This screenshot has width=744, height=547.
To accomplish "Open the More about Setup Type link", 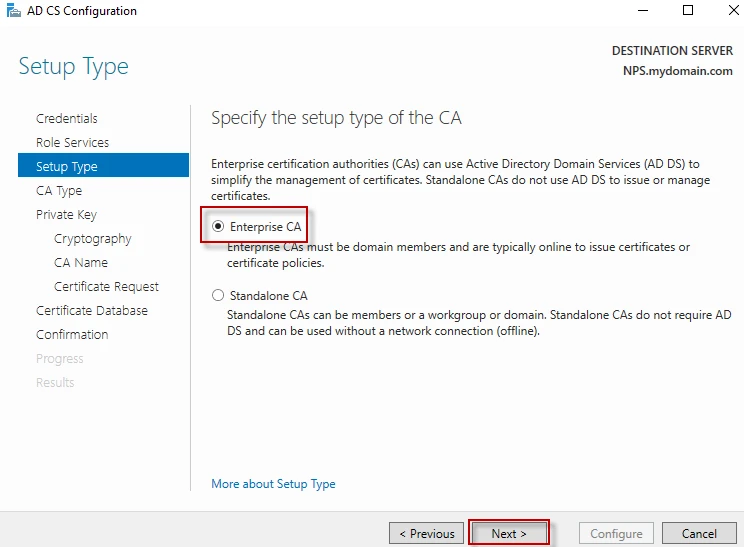I will tap(273, 484).
